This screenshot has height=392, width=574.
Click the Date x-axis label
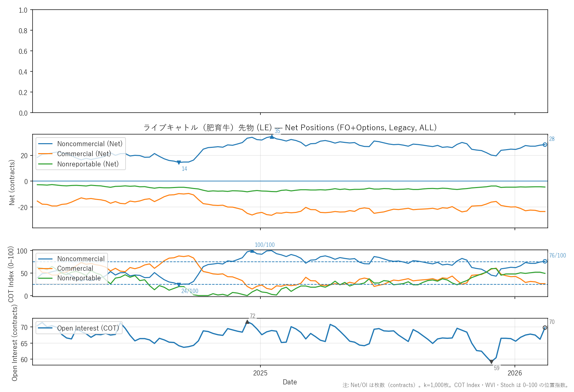(x=290, y=382)
